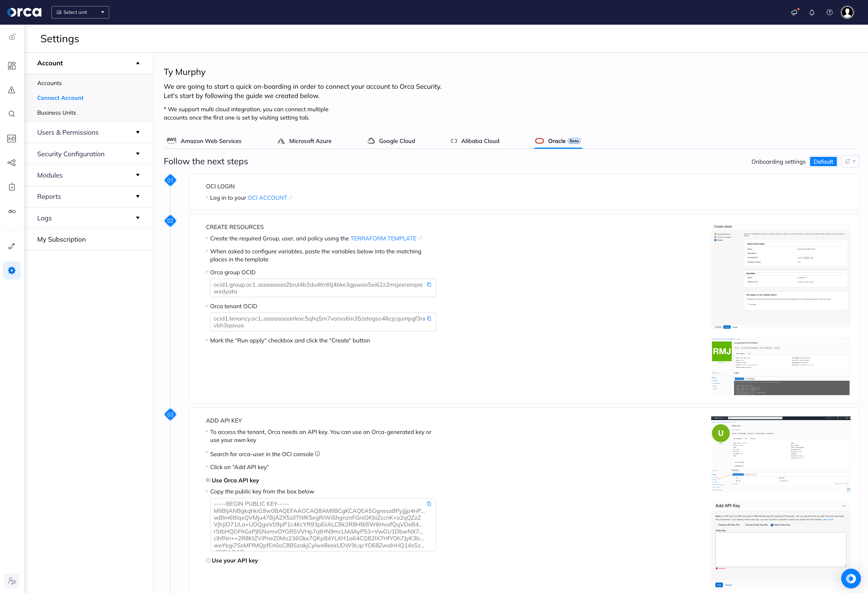This screenshot has height=593, width=868.
Task: Open notifications using the bell icon
Action: [812, 12]
